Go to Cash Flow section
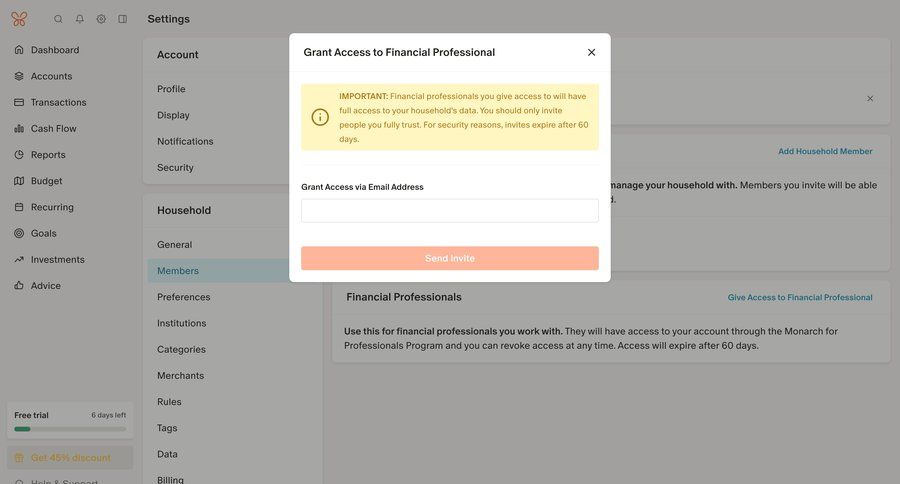900x484 pixels. pyautogui.click(x=53, y=129)
